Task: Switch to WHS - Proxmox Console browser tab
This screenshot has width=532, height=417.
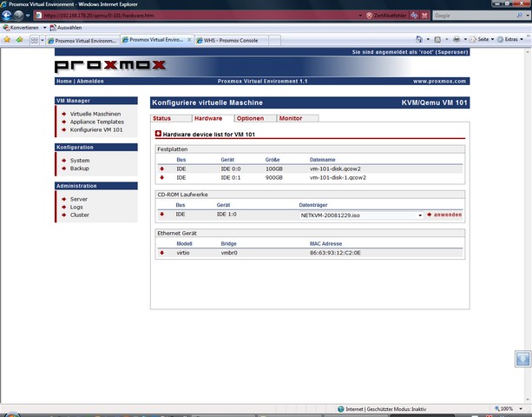Action: pos(232,41)
